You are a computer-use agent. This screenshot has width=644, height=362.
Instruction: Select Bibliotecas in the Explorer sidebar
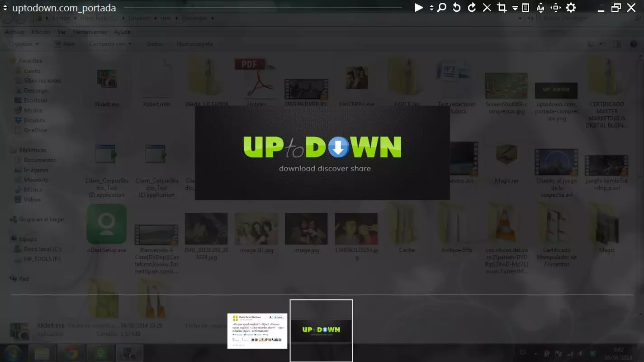(33, 150)
